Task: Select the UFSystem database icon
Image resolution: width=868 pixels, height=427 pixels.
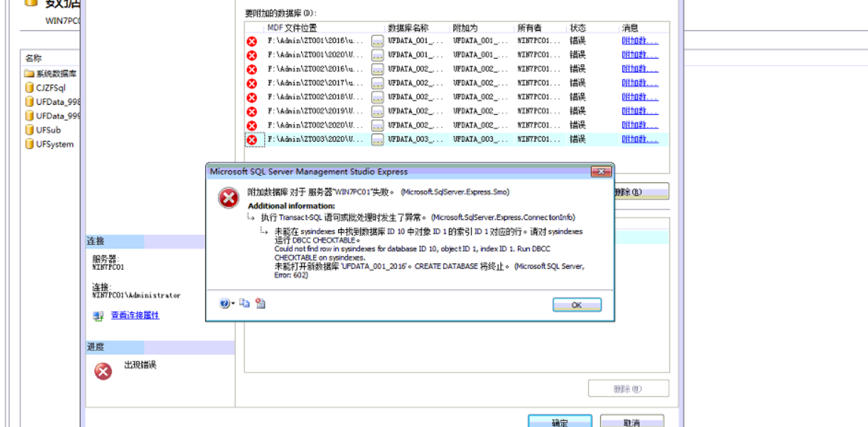Action: click(x=30, y=144)
